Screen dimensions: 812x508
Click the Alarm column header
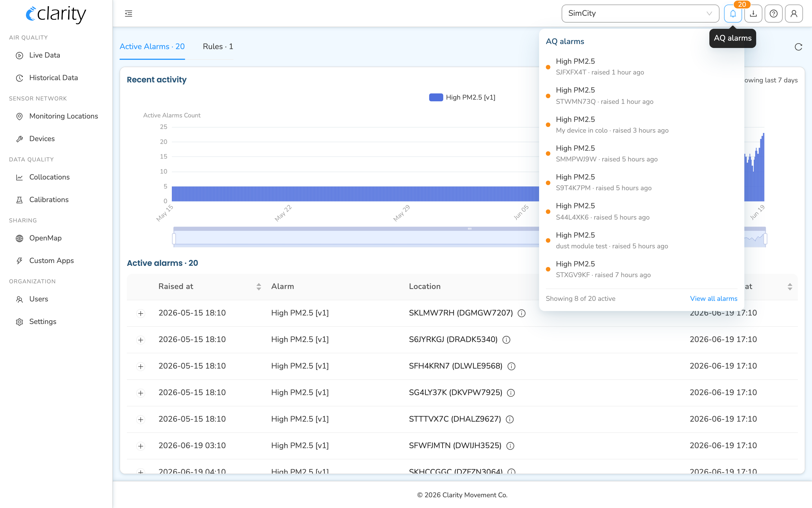click(x=283, y=286)
